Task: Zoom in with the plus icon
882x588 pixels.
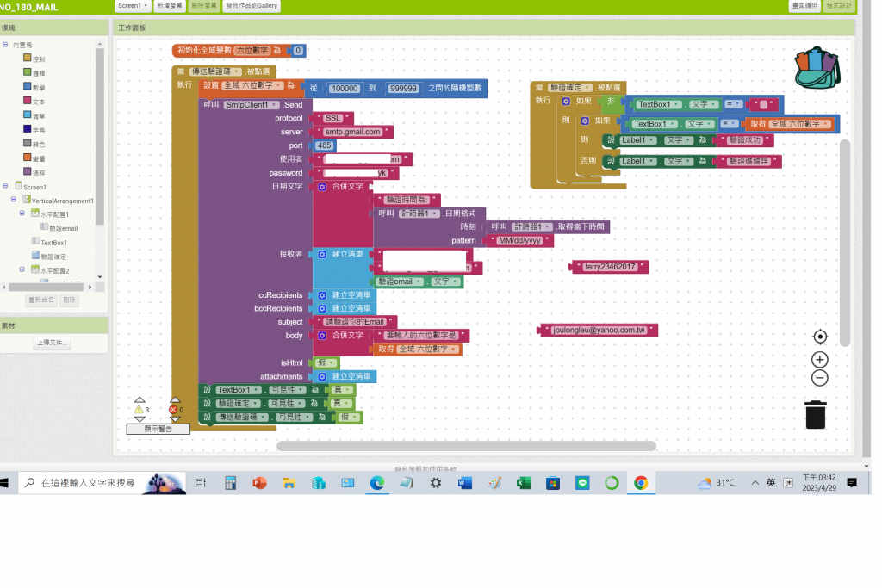Action: click(820, 360)
